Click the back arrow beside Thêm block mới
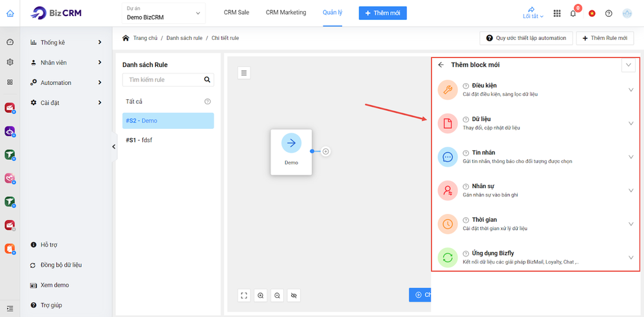This screenshot has height=317, width=644. (441, 64)
